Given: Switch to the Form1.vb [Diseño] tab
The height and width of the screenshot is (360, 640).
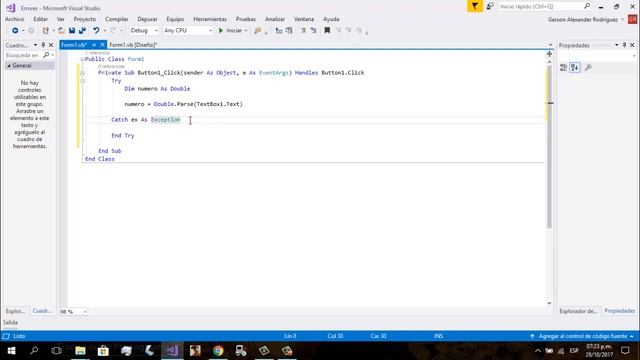Looking at the screenshot, I should pos(133,45).
